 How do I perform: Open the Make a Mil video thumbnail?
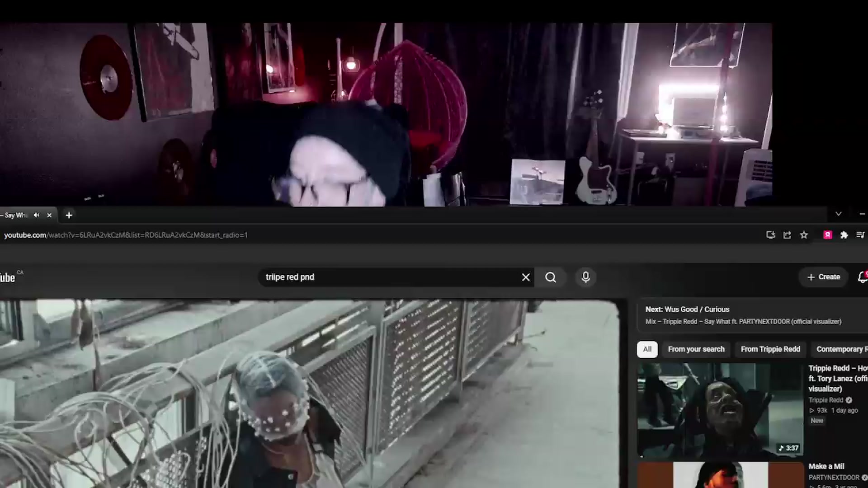pyautogui.click(x=720, y=475)
